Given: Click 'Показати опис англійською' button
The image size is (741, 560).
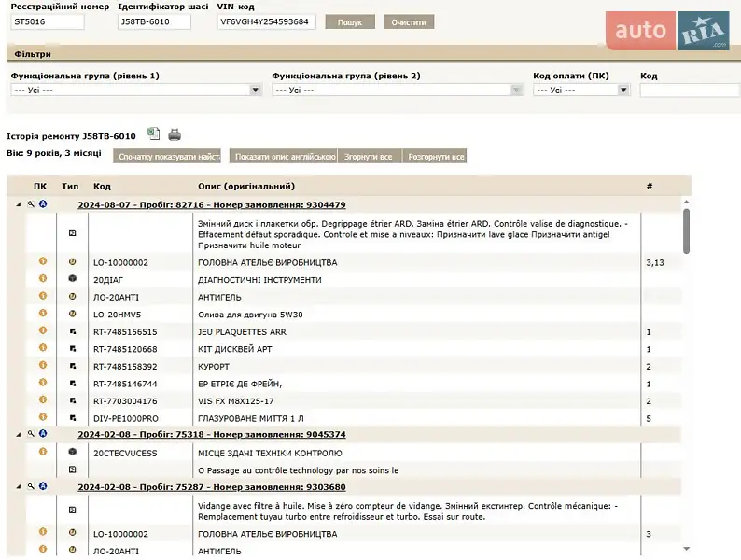Looking at the screenshot, I should coord(283,157).
